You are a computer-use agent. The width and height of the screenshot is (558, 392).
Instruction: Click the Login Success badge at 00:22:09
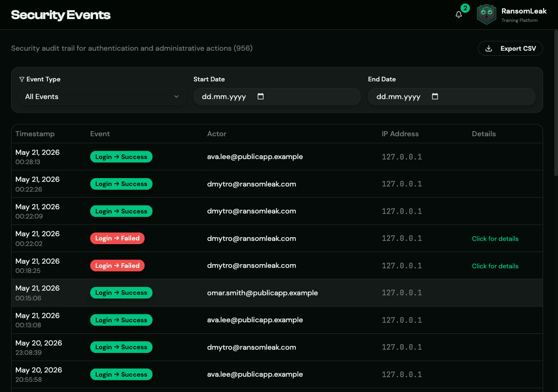point(121,211)
